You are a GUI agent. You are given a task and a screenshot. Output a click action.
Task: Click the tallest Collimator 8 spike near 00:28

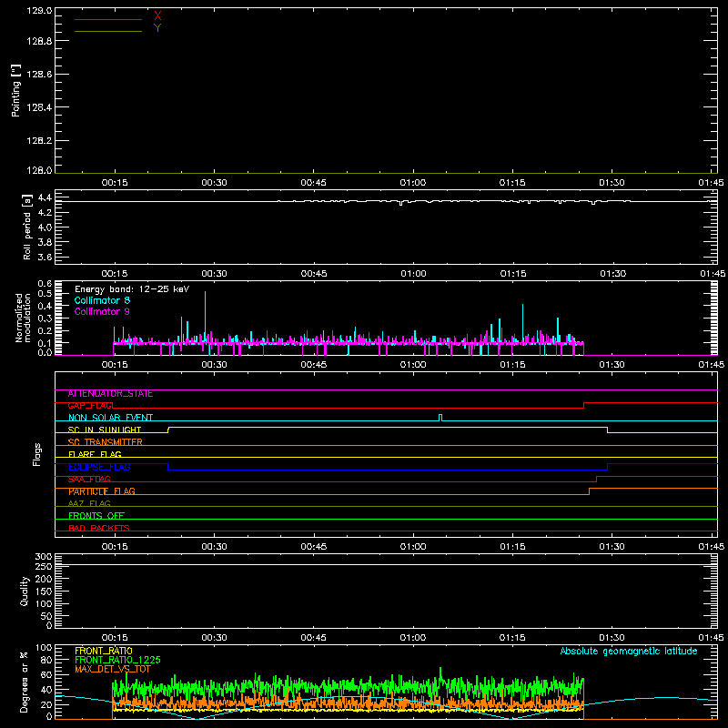(x=205, y=318)
